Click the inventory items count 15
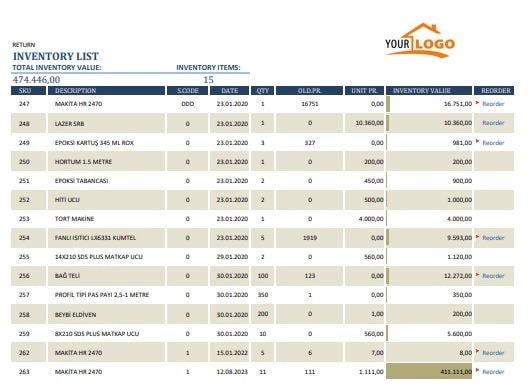The image size is (528, 391). click(x=208, y=80)
